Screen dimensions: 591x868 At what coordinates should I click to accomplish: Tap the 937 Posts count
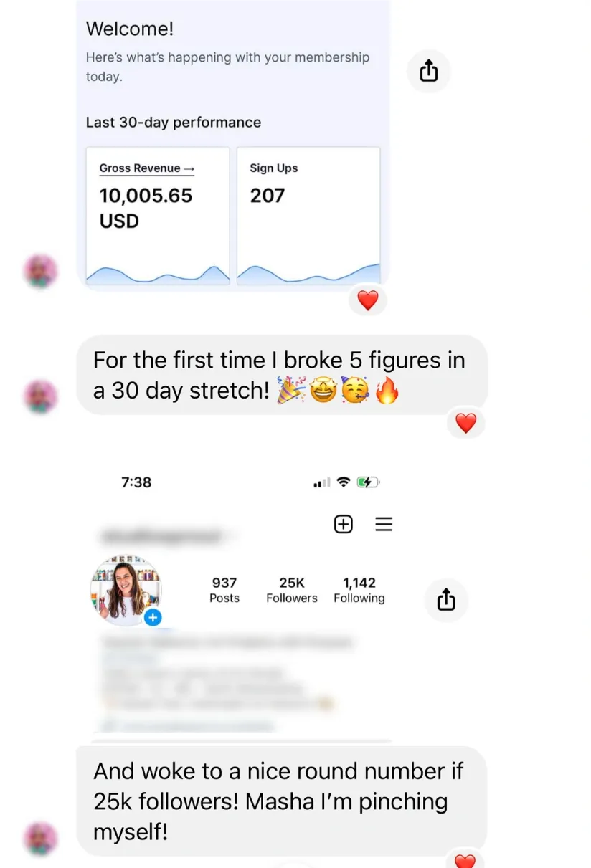click(x=224, y=590)
